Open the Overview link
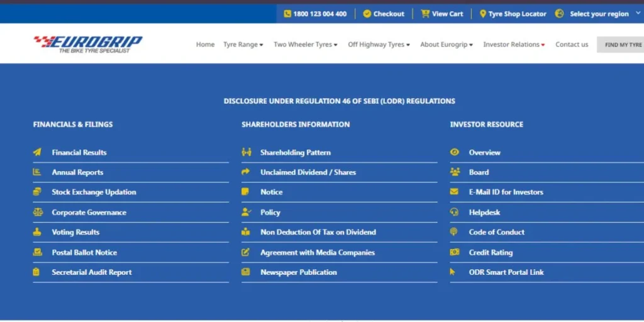644x322 pixels. [485, 152]
